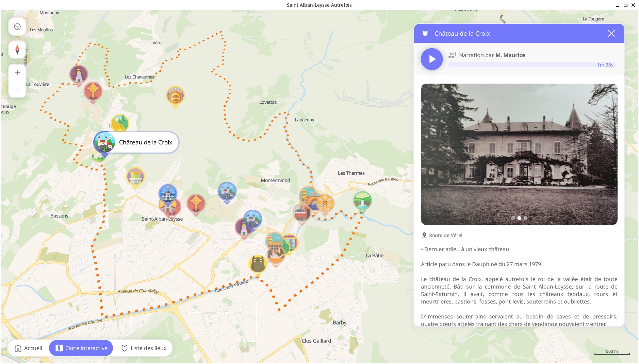This screenshot has width=639, height=364.
Task: Open the red cross marker below Les Chavannes
Action: pos(93,91)
